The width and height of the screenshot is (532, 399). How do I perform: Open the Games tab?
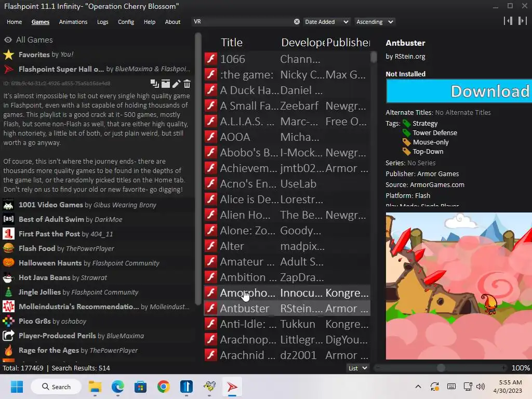coord(41,22)
